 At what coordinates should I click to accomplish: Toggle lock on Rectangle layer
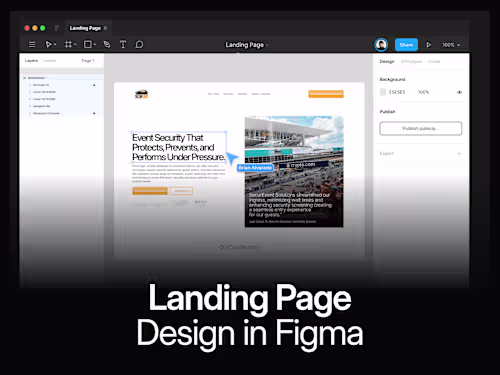pyautogui.click(x=94, y=85)
